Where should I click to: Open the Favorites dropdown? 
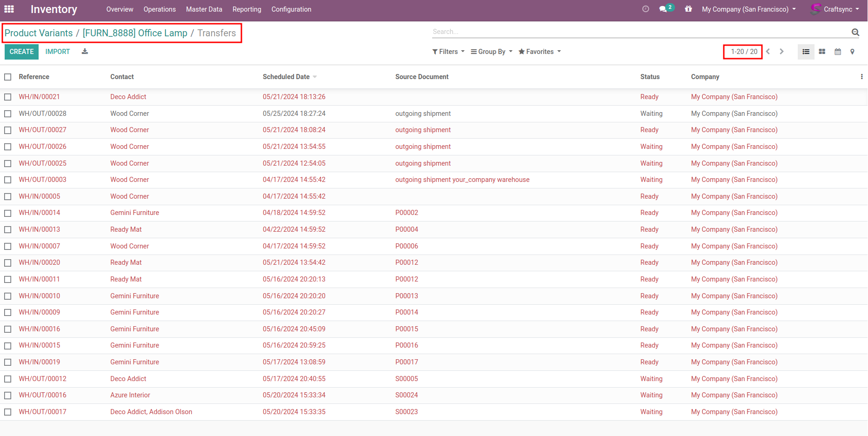540,52
